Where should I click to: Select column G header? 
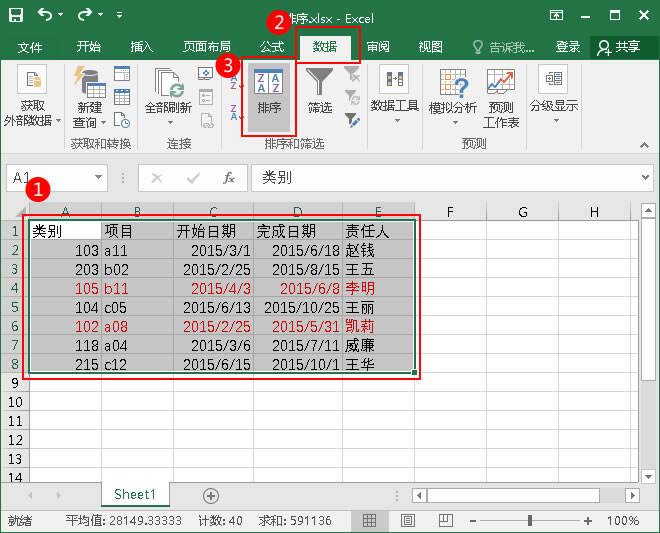[x=522, y=212]
